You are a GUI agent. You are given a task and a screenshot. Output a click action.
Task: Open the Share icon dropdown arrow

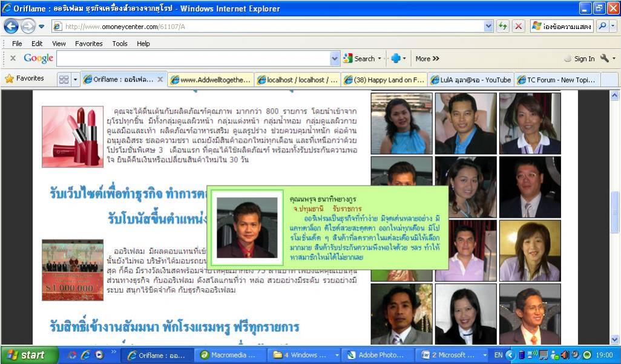[404, 59]
